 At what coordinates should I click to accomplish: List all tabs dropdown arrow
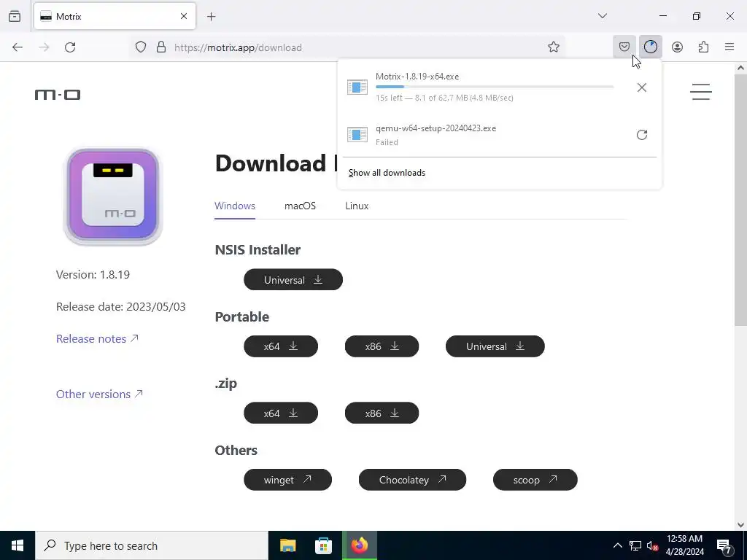603,16
